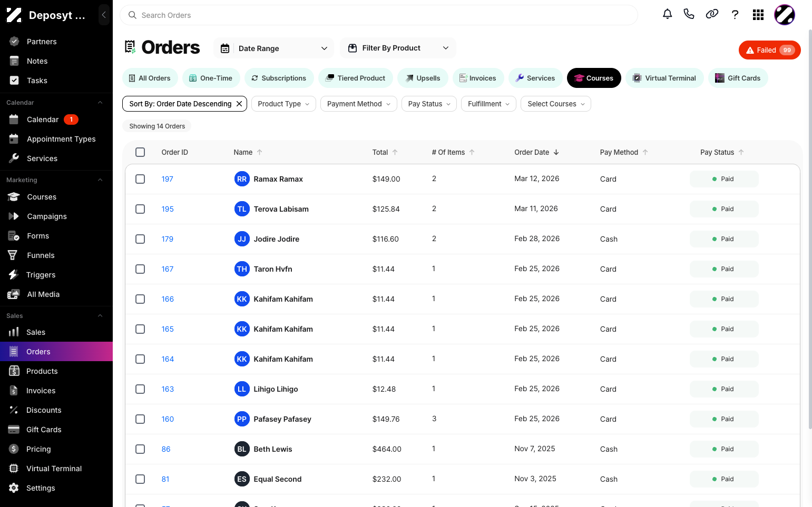Switch to the All Orders tab
The height and width of the screenshot is (507, 812).
[150, 78]
